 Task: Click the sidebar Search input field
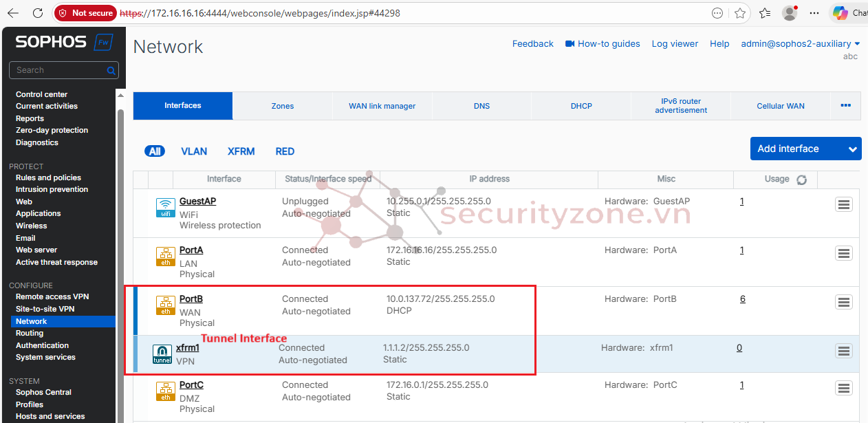[58, 70]
